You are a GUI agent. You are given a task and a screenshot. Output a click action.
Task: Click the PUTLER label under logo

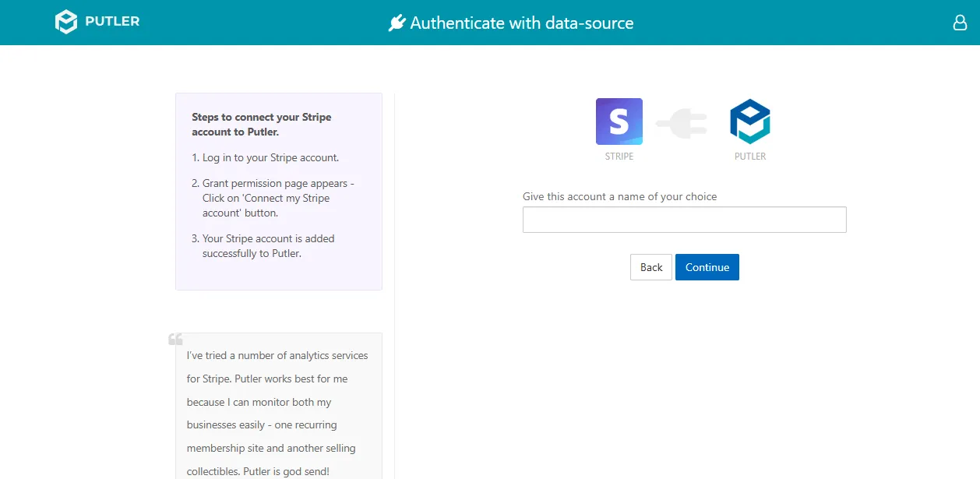click(x=750, y=157)
